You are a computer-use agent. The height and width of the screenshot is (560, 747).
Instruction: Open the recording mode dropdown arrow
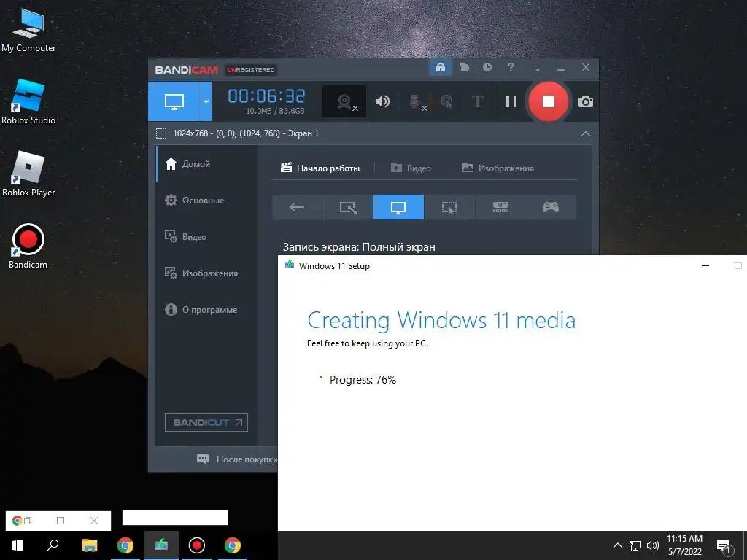point(206,101)
